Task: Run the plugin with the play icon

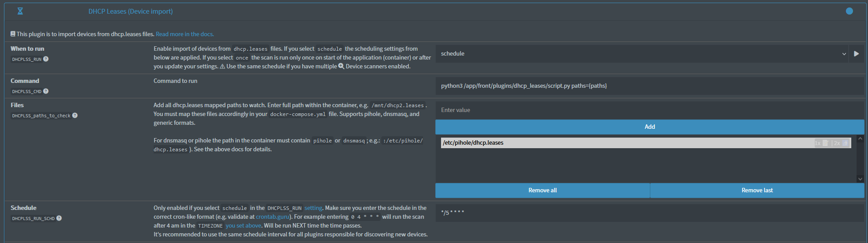Action: tap(856, 54)
